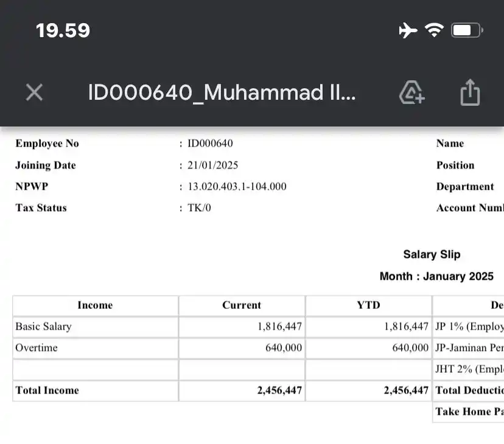Image resolution: width=504 pixels, height=444 pixels.
Task: Click the Income column header
Action: [x=95, y=305]
